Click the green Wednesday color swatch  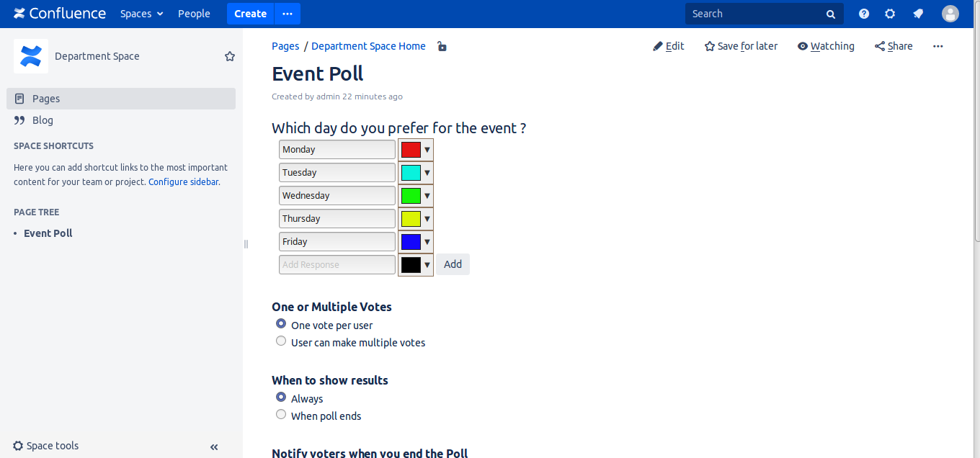pos(411,196)
